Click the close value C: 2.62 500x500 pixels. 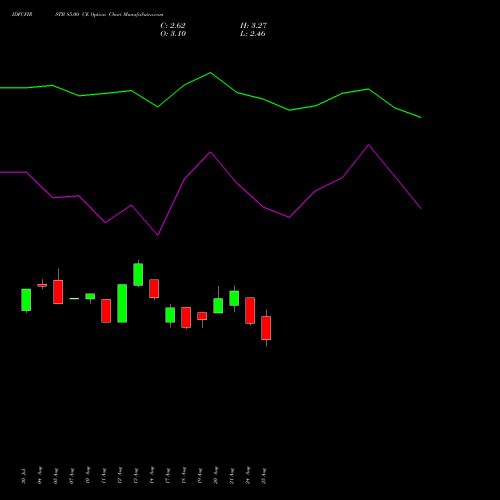173,26
